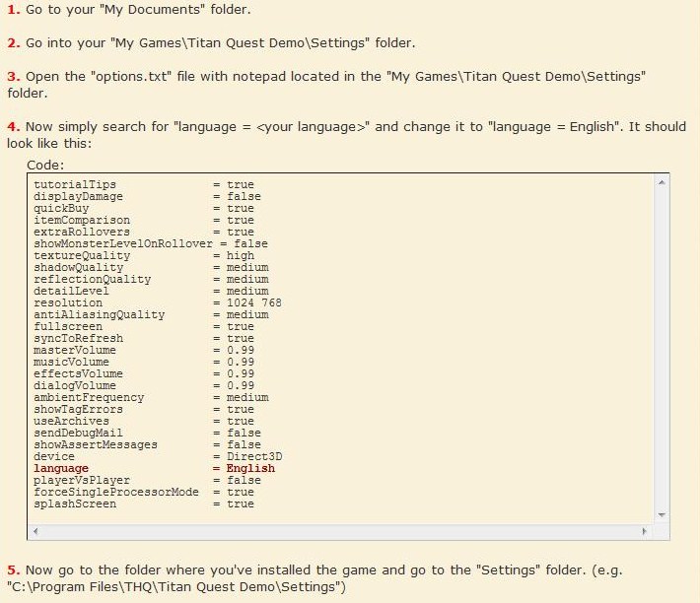
Task: Click the highlighted 'English' value
Action: point(250,468)
